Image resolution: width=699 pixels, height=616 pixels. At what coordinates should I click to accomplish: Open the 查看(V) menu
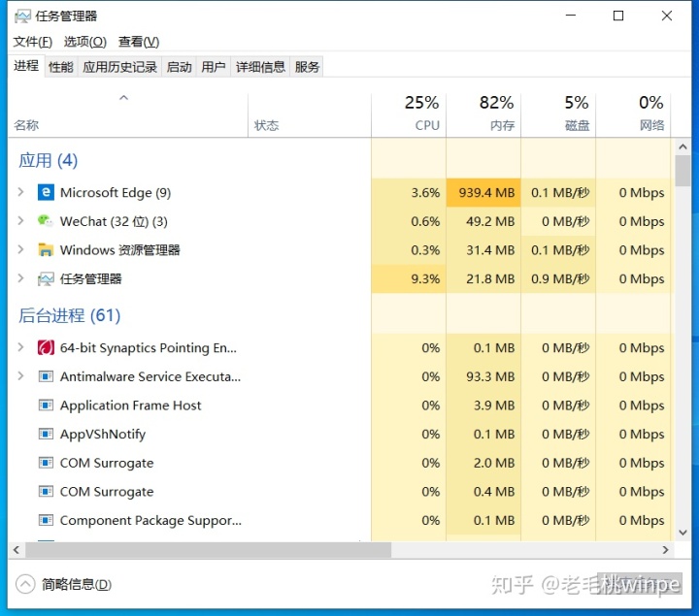(139, 42)
